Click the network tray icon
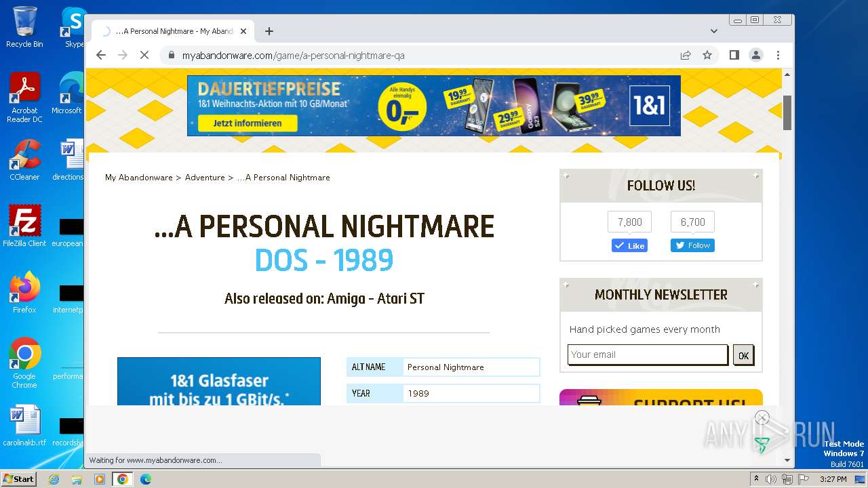The image size is (868, 488). (787, 479)
